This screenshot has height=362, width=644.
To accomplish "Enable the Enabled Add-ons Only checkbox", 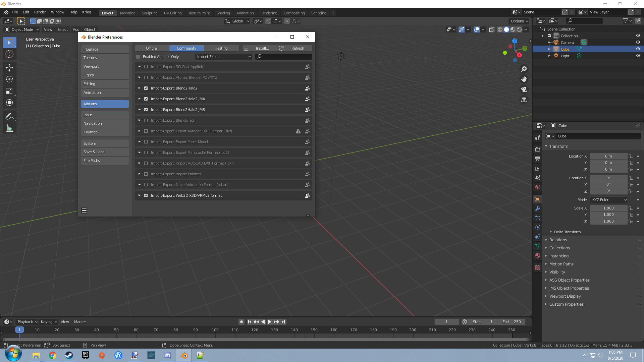I will 138,57.
